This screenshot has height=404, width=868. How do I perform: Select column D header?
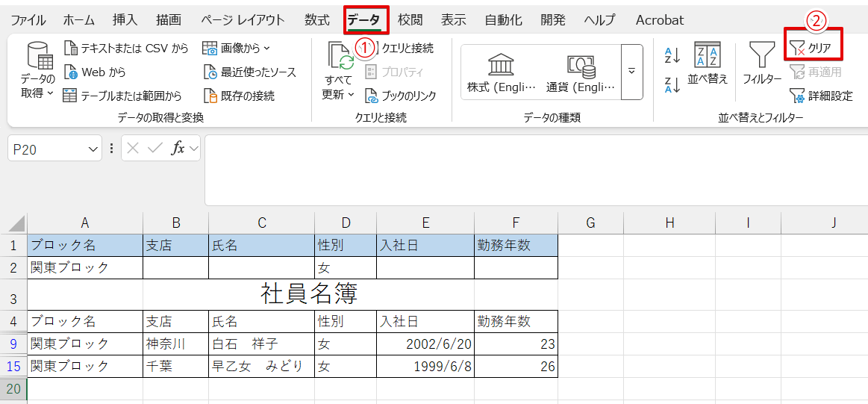pos(346,223)
